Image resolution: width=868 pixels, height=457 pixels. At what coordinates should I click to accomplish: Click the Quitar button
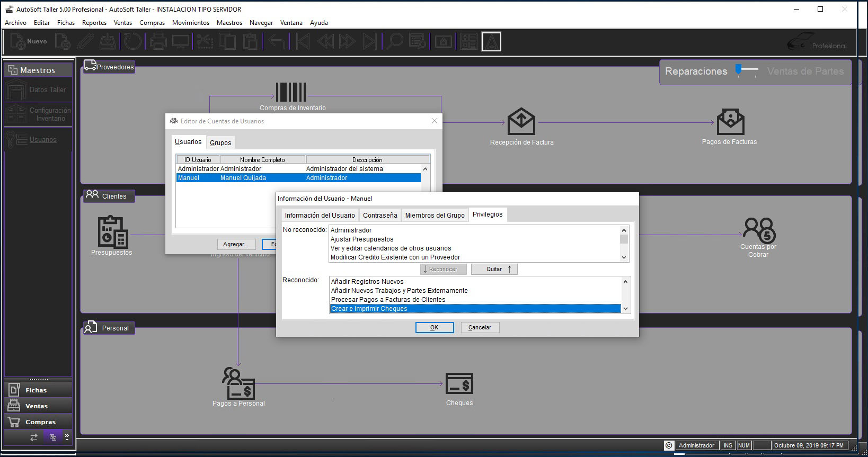pyautogui.click(x=494, y=269)
